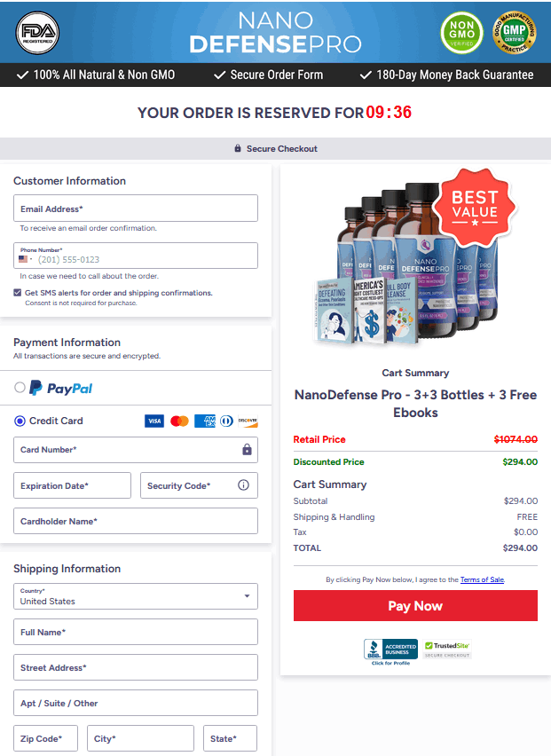551x756 pixels.
Task: Click the lock icon in Card Number field
Action: pyautogui.click(x=247, y=449)
